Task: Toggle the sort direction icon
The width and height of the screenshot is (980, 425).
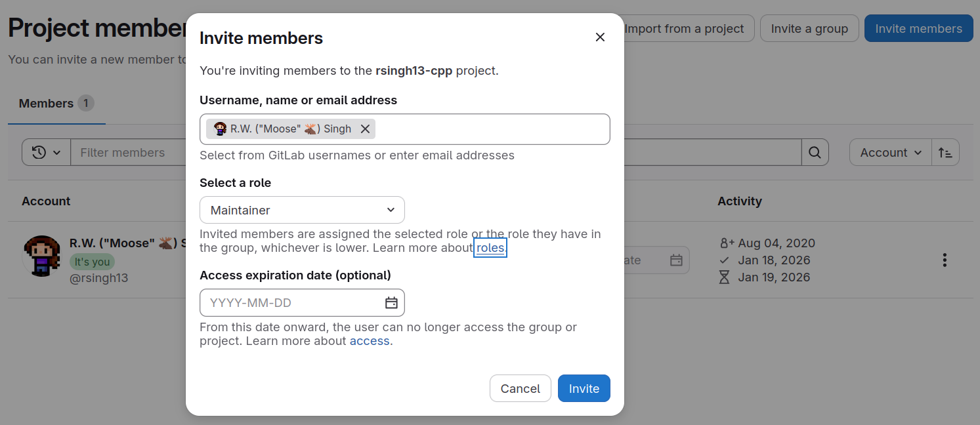Action: click(945, 153)
